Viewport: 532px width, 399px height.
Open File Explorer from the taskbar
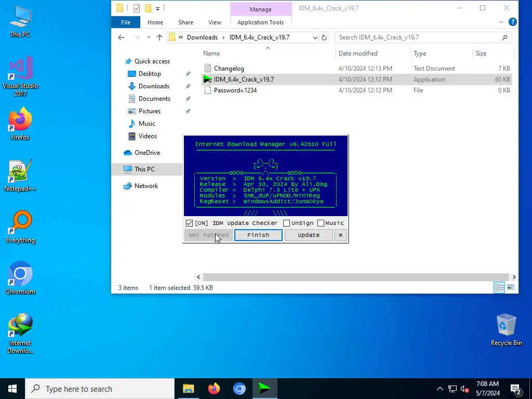(x=188, y=389)
